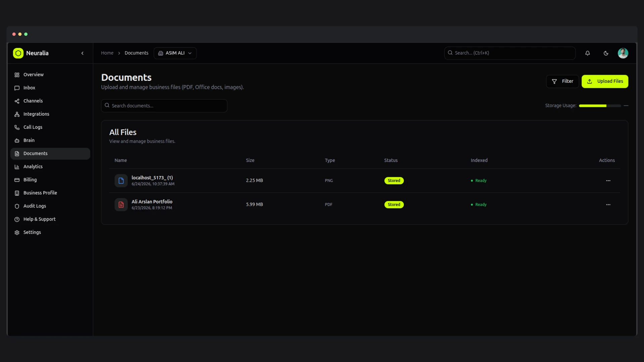The image size is (644, 362).
Task: Click the Neuralia logo icon
Action: (x=18, y=53)
